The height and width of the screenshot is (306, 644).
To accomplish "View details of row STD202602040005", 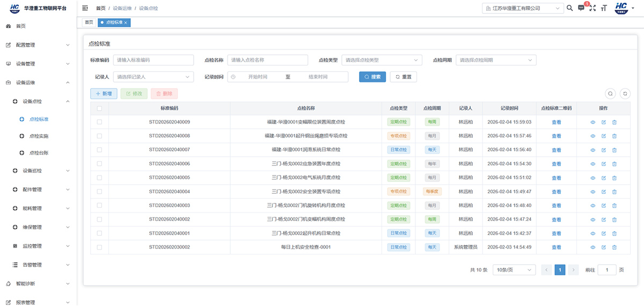I will (593, 178).
